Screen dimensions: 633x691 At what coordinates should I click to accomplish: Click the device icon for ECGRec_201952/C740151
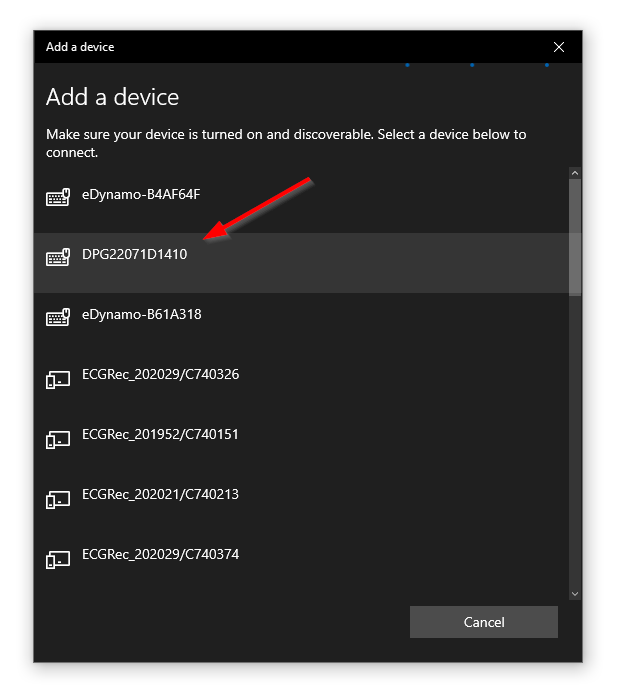tap(58, 438)
